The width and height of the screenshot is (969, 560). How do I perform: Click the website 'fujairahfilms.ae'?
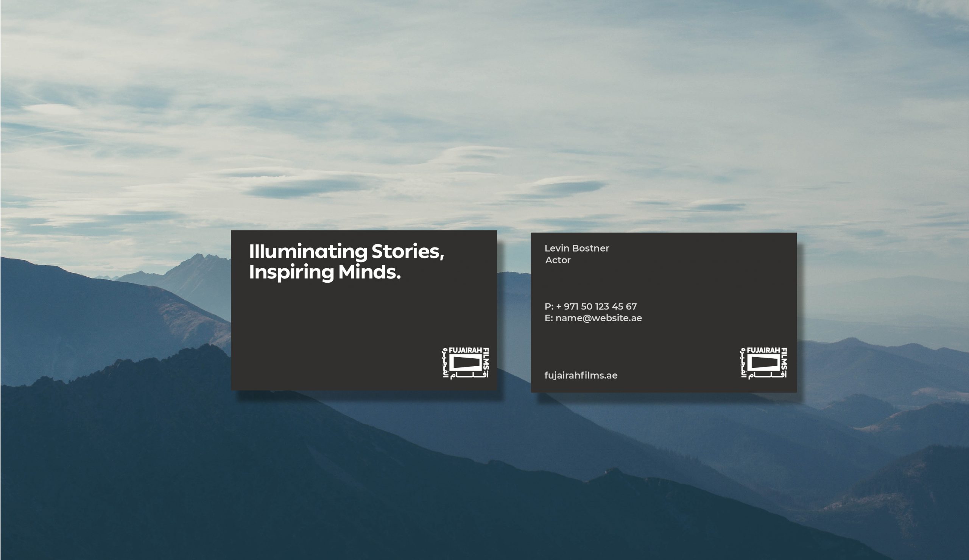[581, 375]
